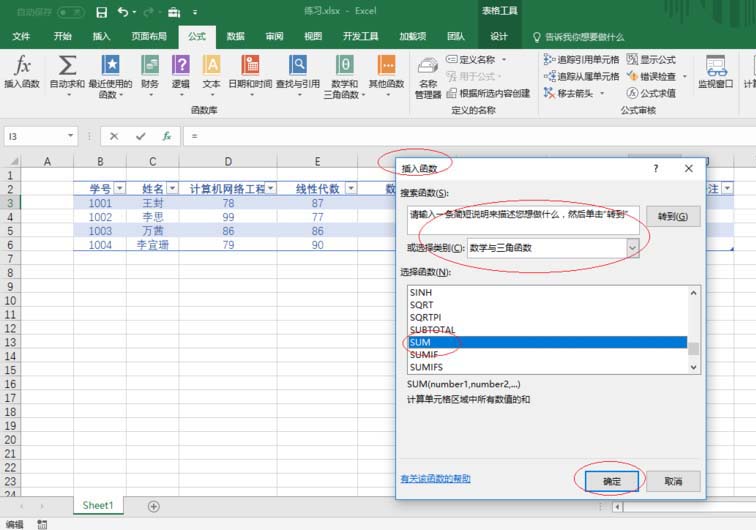Expand the Error Checking dropdown arrow
This screenshot has height=530, width=756.
pyautogui.click(x=684, y=76)
